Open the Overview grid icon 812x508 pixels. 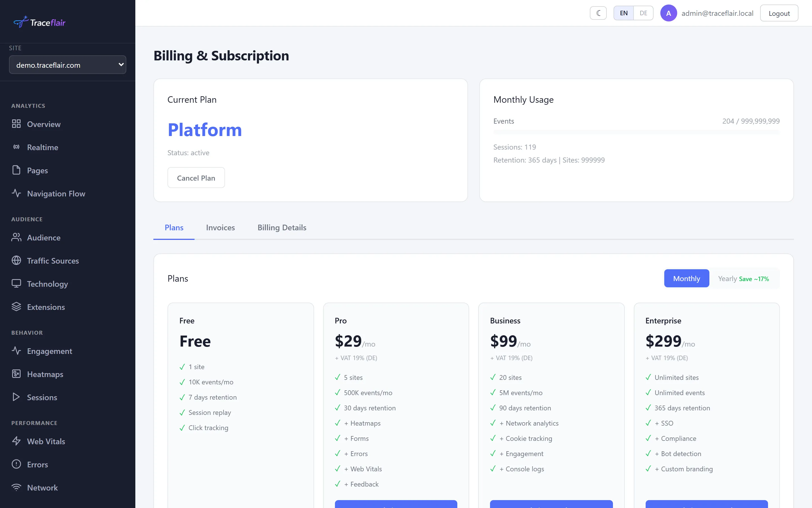[16, 124]
